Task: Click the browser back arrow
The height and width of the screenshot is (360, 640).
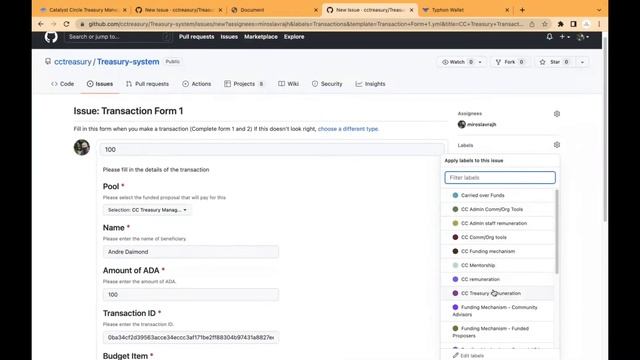Action: point(41,24)
